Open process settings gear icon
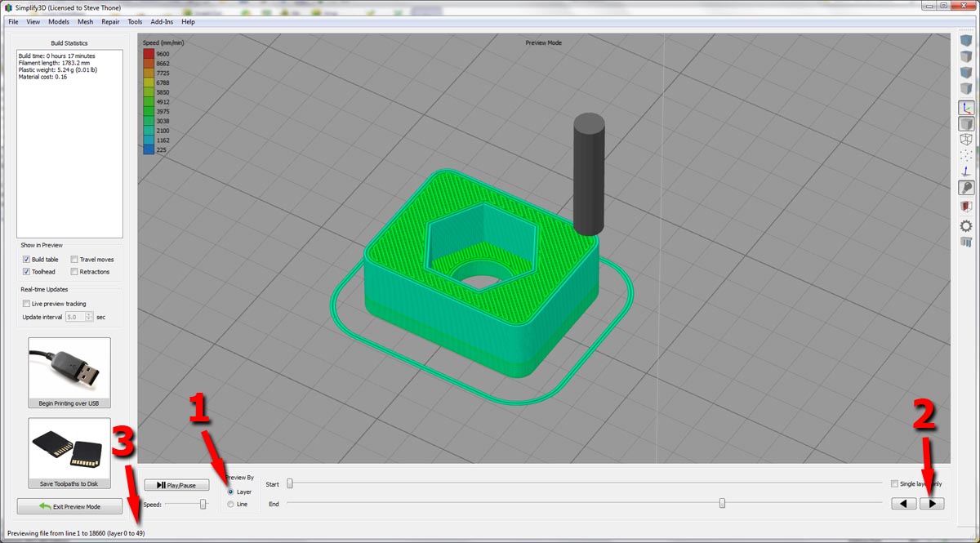 point(966,226)
